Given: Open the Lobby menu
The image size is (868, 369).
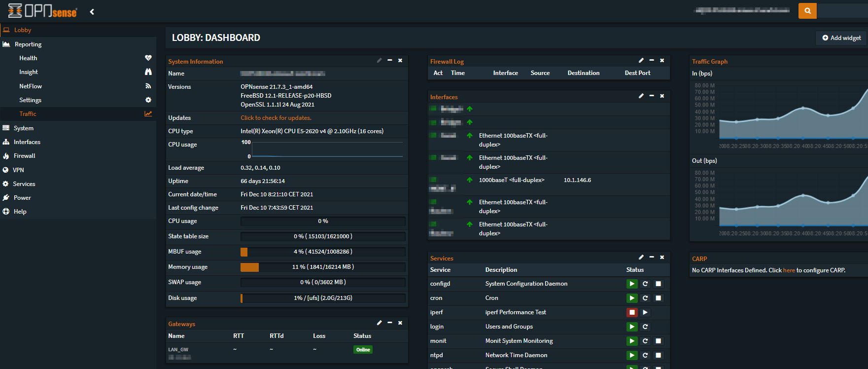Looking at the screenshot, I should (x=78, y=30).
